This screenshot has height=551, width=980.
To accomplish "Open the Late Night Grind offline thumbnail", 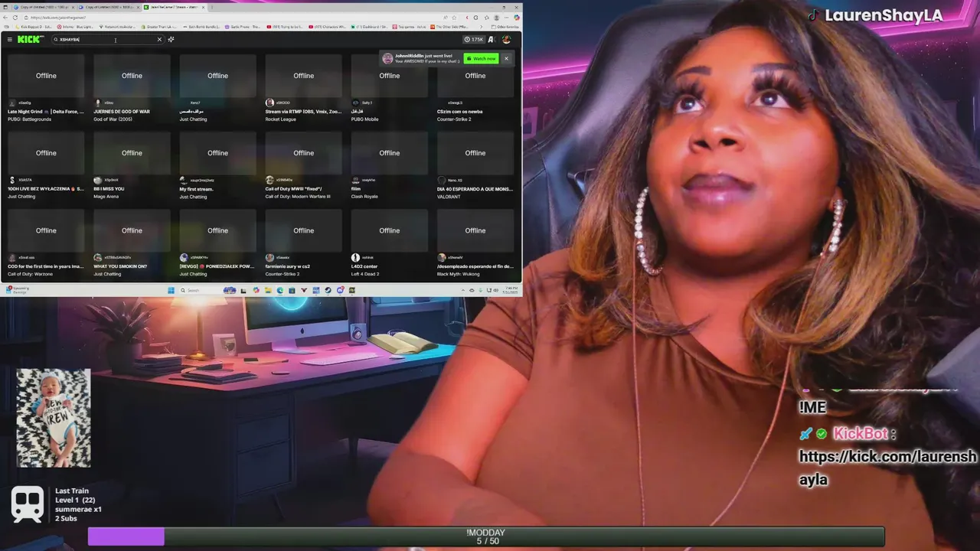I will click(x=46, y=76).
